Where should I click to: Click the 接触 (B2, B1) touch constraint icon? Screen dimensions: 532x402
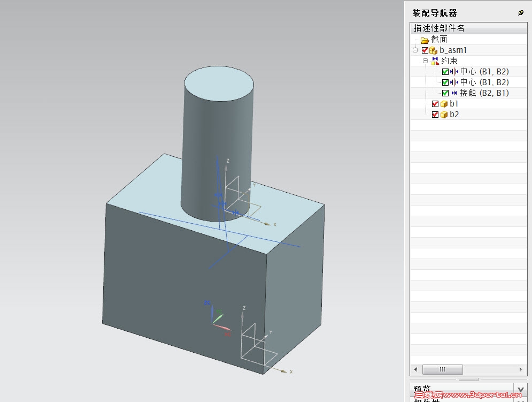(454, 93)
